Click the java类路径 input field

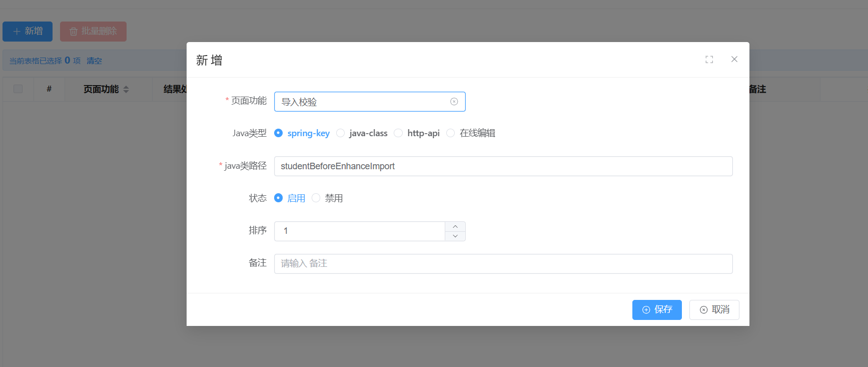(x=503, y=166)
